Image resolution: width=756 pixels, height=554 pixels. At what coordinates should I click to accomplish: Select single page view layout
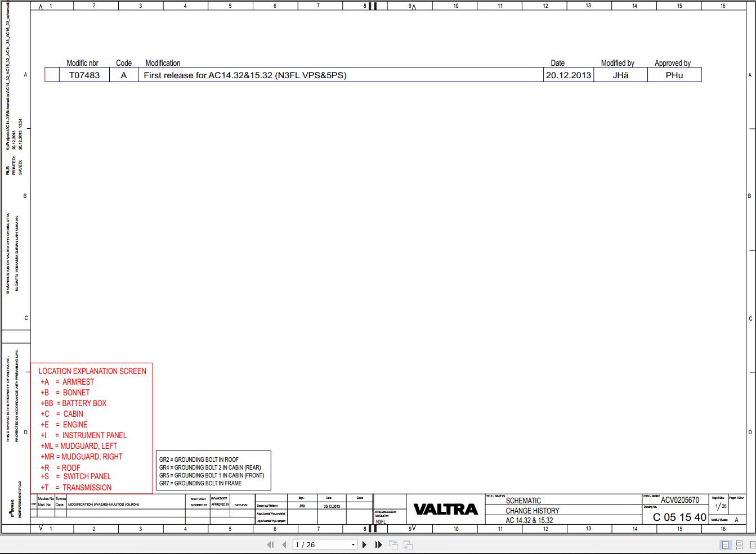click(725, 544)
